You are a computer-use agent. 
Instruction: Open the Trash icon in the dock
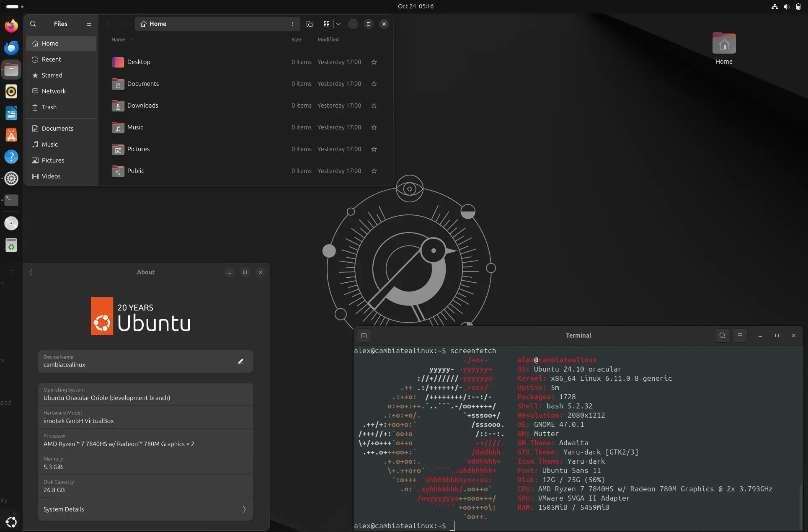(x=11, y=245)
